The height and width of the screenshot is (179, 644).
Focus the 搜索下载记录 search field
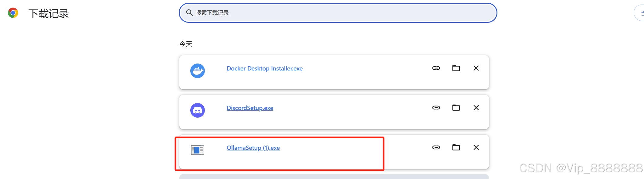pos(338,13)
